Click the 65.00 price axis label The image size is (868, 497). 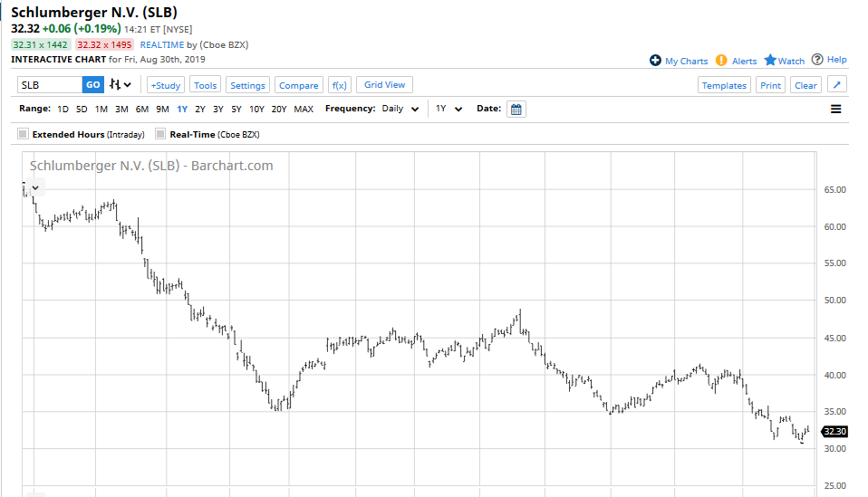[x=834, y=189]
